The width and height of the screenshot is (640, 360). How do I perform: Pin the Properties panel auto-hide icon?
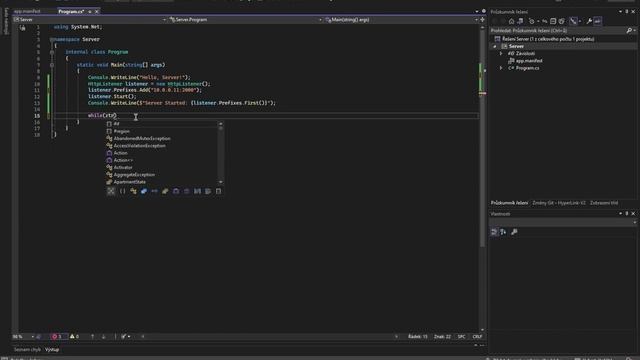[x=627, y=213]
